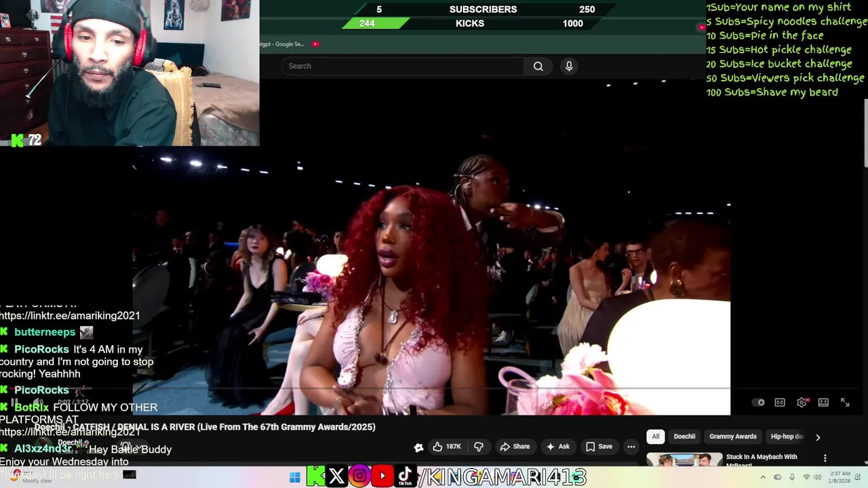Save the video to a playlist

(x=599, y=447)
